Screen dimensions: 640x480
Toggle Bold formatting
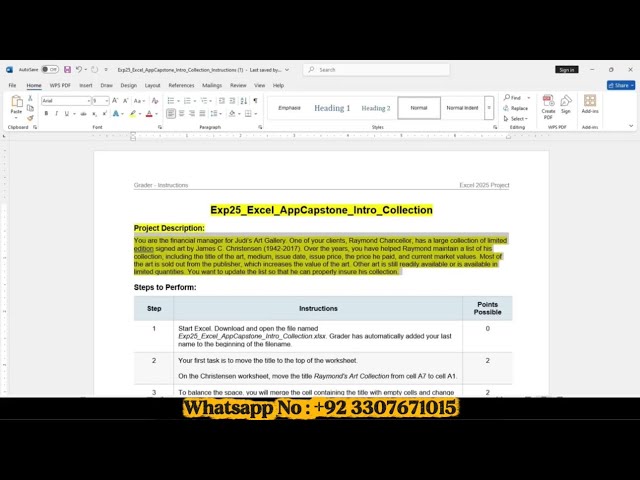click(x=46, y=113)
